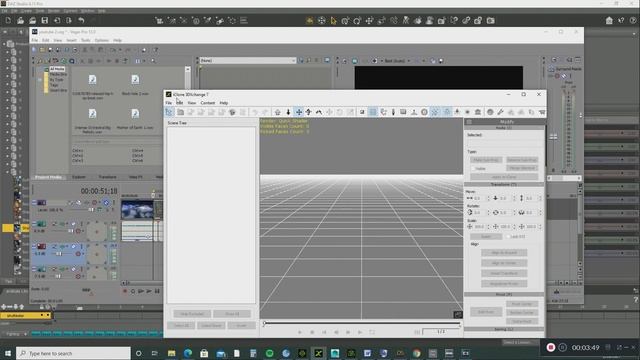Click the Move X value stepper in Transform section
640x360 pixels.
click(488, 198)
